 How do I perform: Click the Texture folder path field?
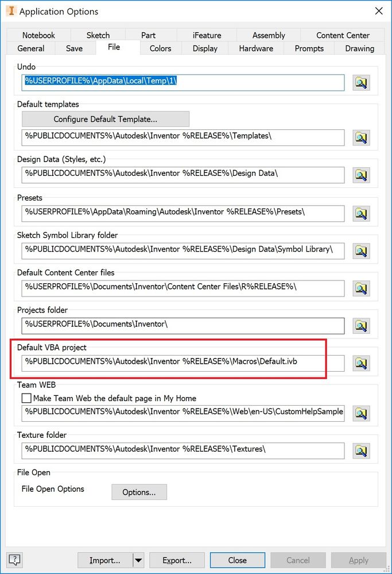tap(183, 450)
